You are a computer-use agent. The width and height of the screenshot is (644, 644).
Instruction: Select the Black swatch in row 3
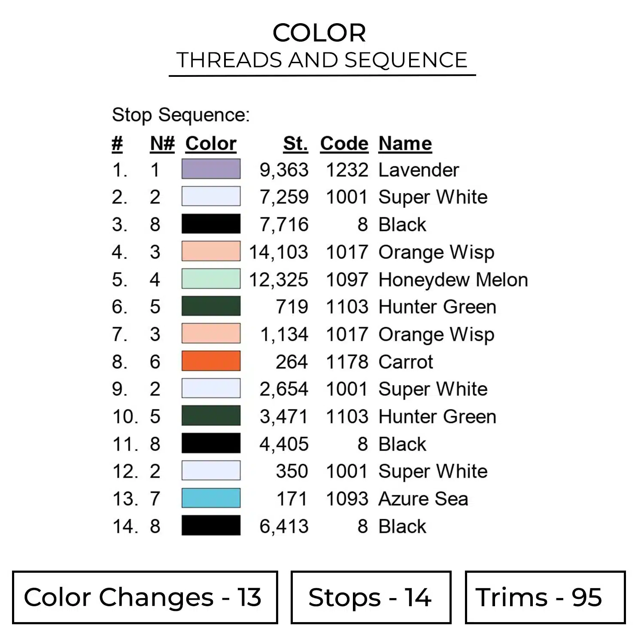211,224
